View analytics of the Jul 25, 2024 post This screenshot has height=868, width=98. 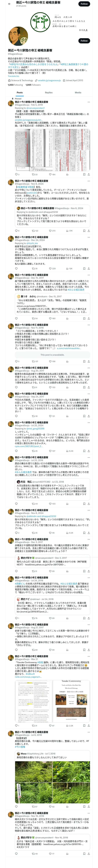(67, 451)
